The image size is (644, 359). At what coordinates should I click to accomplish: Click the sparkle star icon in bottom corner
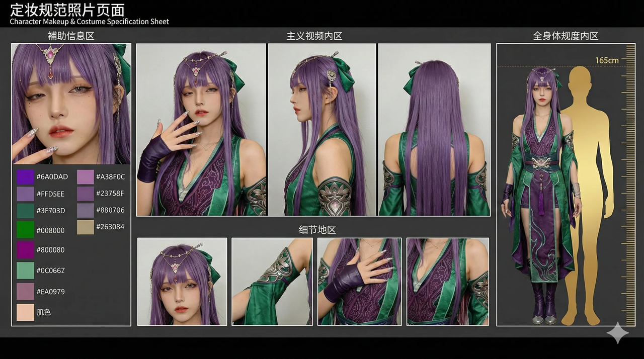click(617, 332)
